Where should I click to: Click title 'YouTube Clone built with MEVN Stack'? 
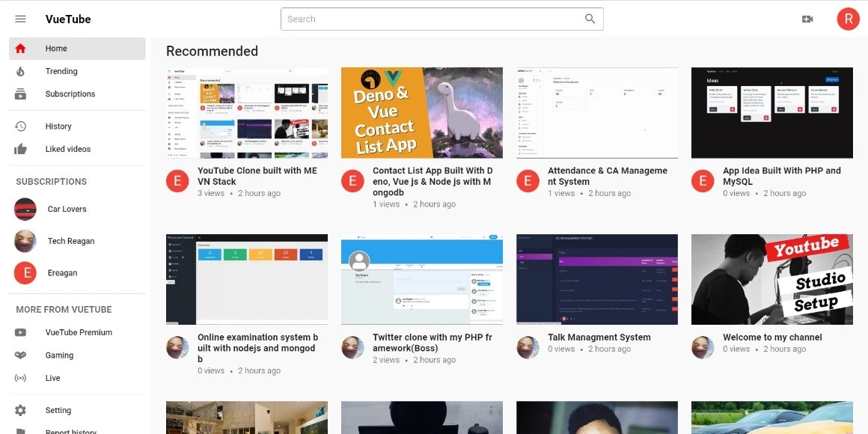[257, 176]
